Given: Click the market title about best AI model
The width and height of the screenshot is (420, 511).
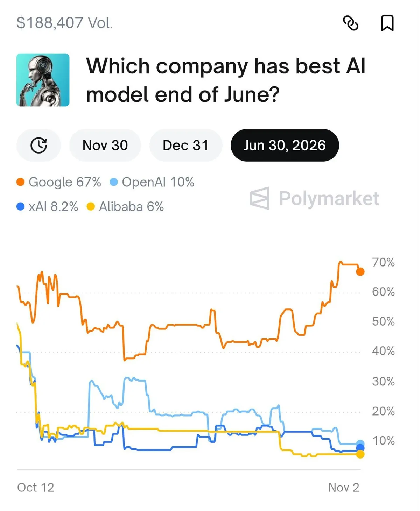Looking at the screenshot, I should click(x=226, y=80).
